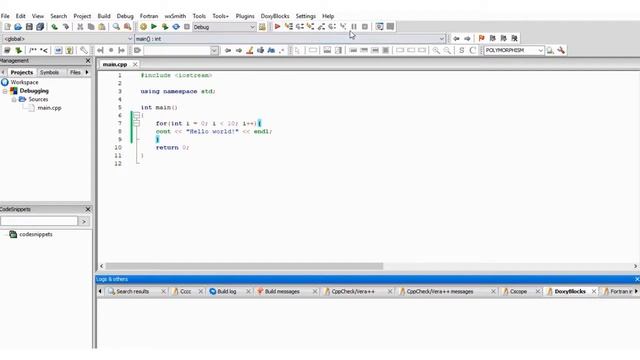
Task: Save all files with the multi-disk icon
Action: pyautogui.click(x=40, y=27)
